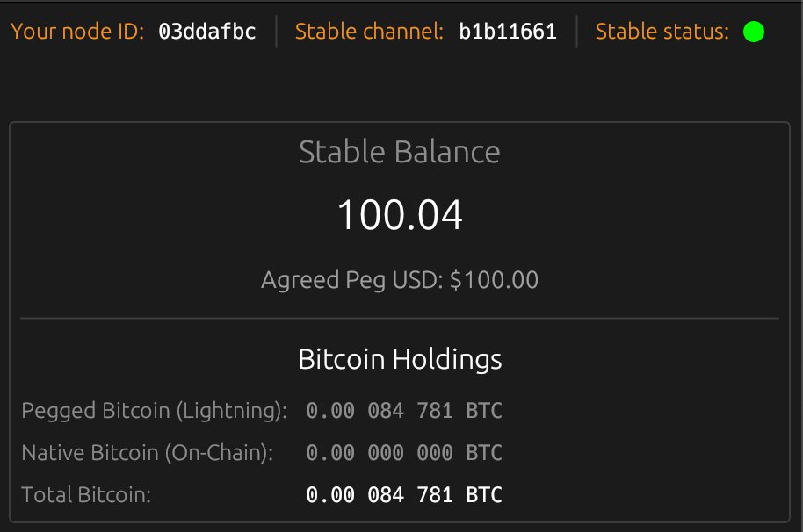Click the Agreed Peg USD $100.00 text
The height and width of the screenshot is (532, 803).
tap(400, 280)
